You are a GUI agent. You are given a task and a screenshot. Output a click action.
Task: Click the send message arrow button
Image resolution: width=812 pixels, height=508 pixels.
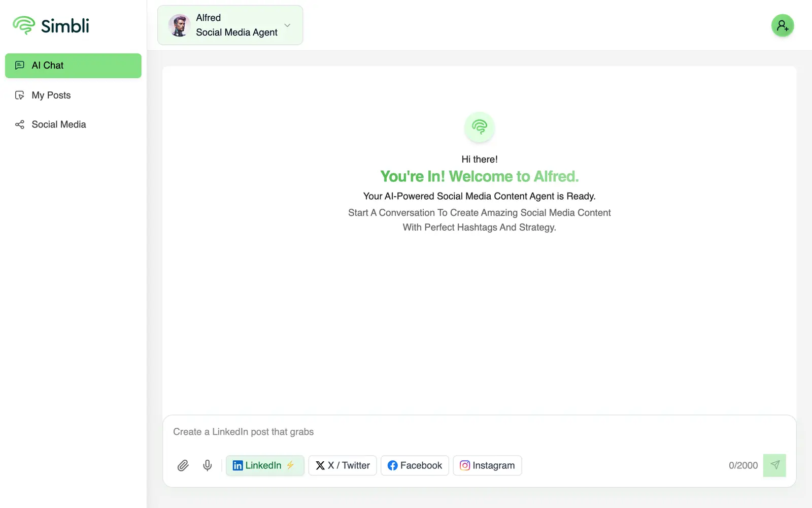[x=774, y=465]
